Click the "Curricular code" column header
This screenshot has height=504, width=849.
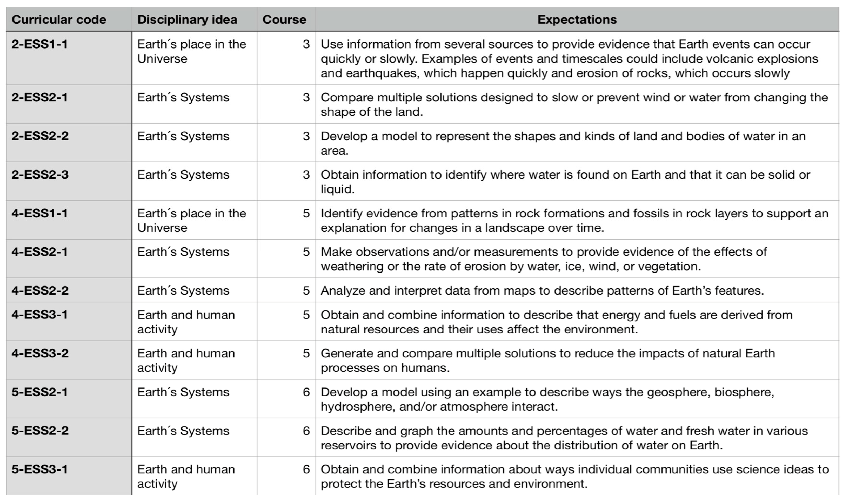59,20
